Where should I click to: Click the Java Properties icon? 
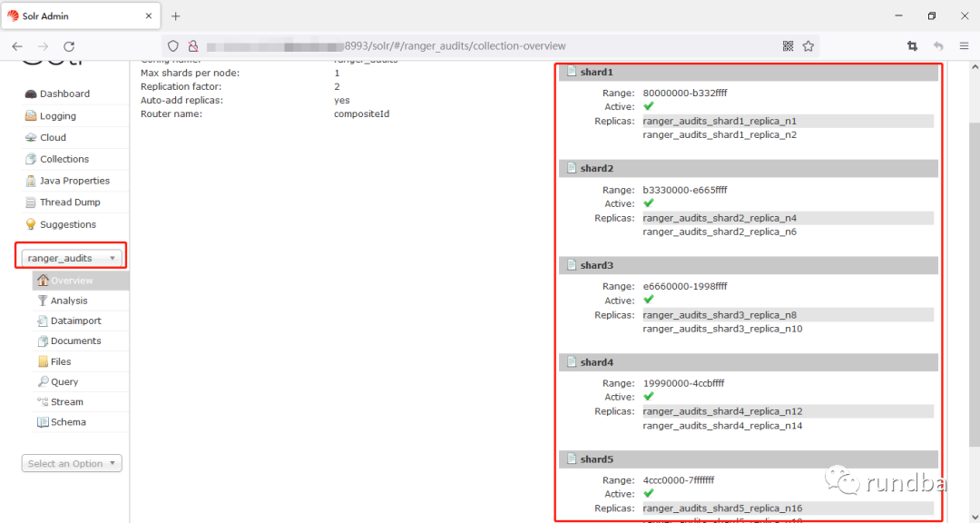point(31,181)
